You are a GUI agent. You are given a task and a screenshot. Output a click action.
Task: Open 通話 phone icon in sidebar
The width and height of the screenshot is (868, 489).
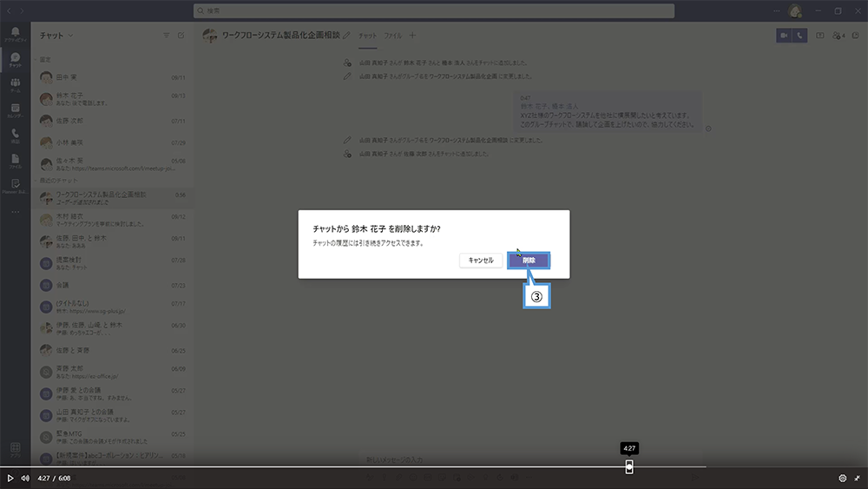tap(15, 135)
